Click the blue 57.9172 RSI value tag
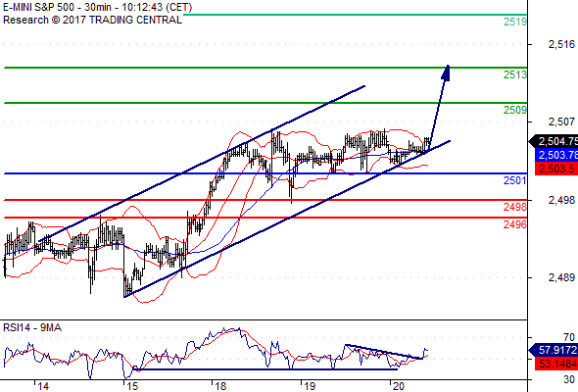 click(x=554, y=350)
